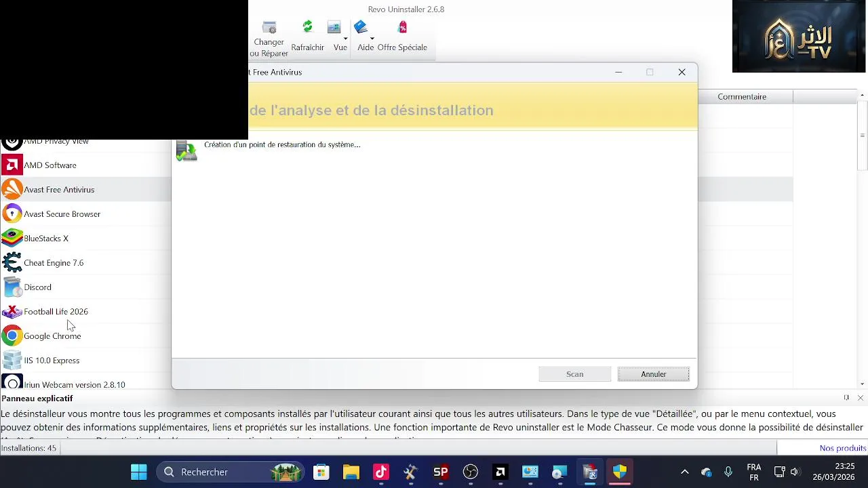
Task: Select the Football Life 2026 icon
Action: click(12, 312)
